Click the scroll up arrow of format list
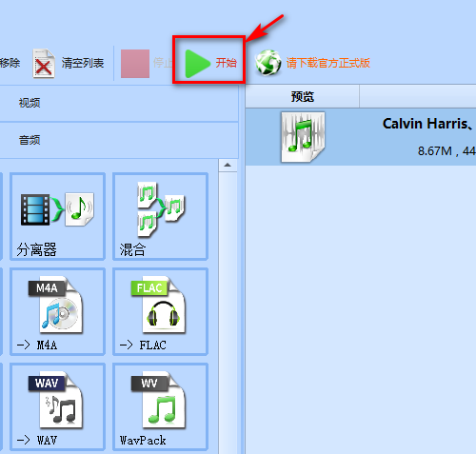476x454 pixels. click(228, 165)
